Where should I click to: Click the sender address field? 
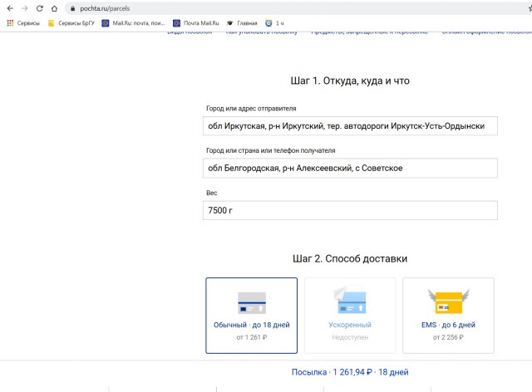click(350, 125)
